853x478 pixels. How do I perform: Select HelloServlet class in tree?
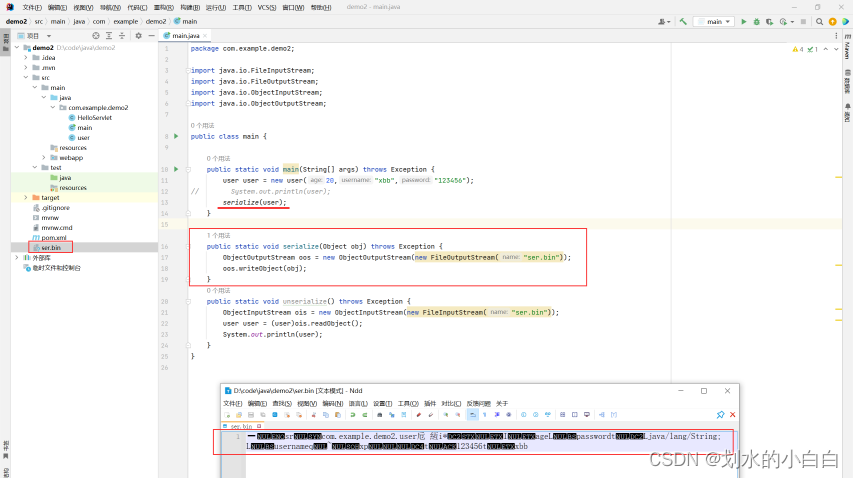(94, 118)
